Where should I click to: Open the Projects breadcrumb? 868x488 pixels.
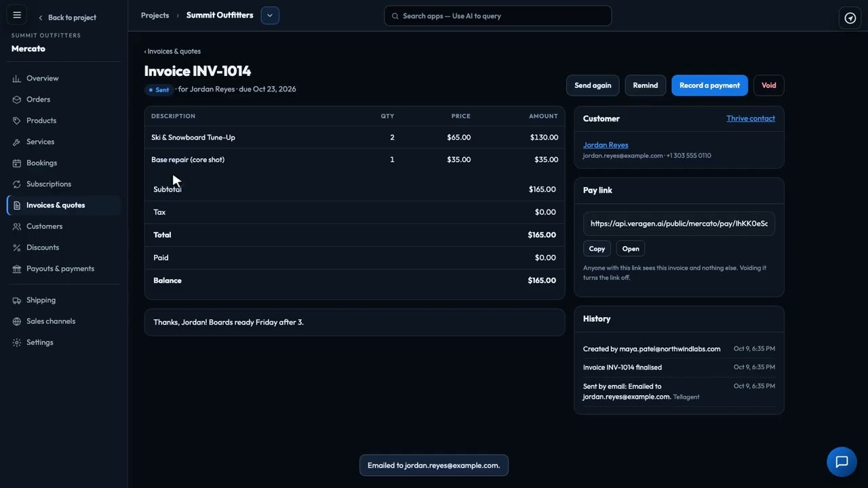click(155, 15)
